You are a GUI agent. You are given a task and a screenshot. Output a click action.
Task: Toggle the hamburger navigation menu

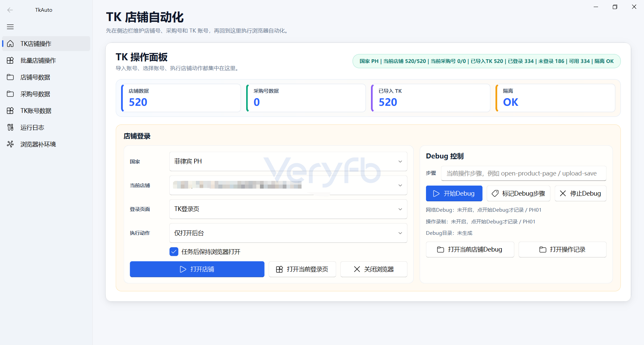pos(10,27)
